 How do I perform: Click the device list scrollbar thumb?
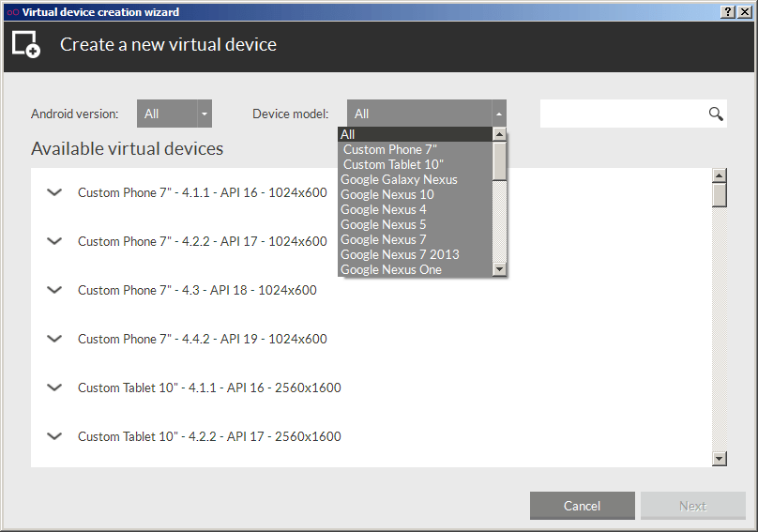click(x=720, y=195)
